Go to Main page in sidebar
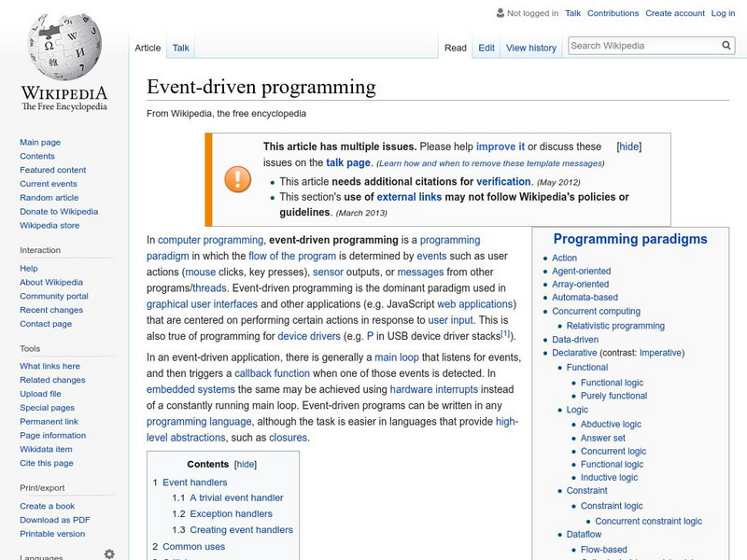Screen dimensions: 747x560 pyautogui.click(x=40, y=142)
